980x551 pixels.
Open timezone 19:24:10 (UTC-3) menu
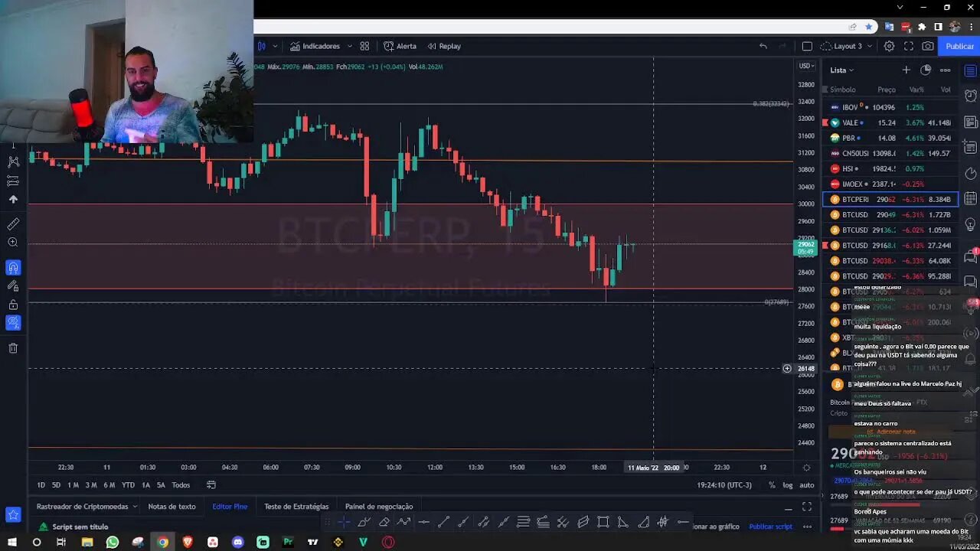tap(724, 485)
